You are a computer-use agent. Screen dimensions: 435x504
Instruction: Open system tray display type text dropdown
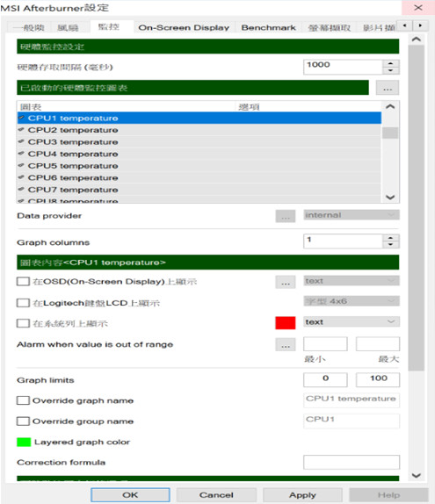(x=352, y=321)
